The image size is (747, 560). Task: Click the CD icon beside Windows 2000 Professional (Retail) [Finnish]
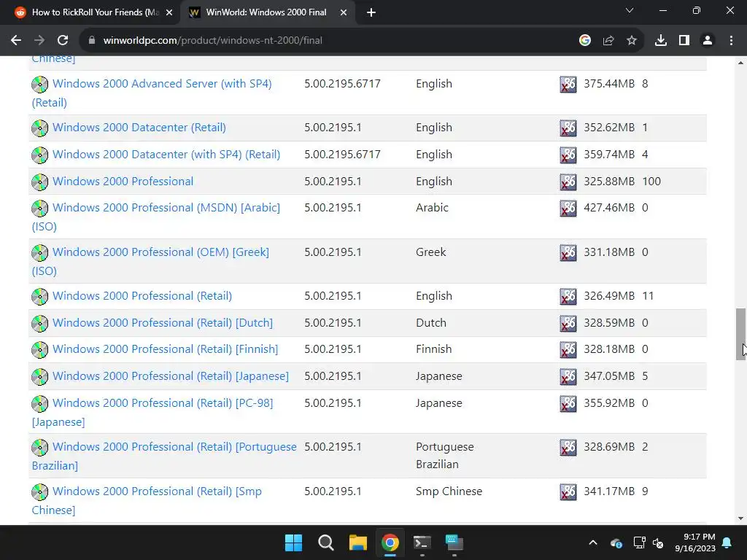click(40, 349)
